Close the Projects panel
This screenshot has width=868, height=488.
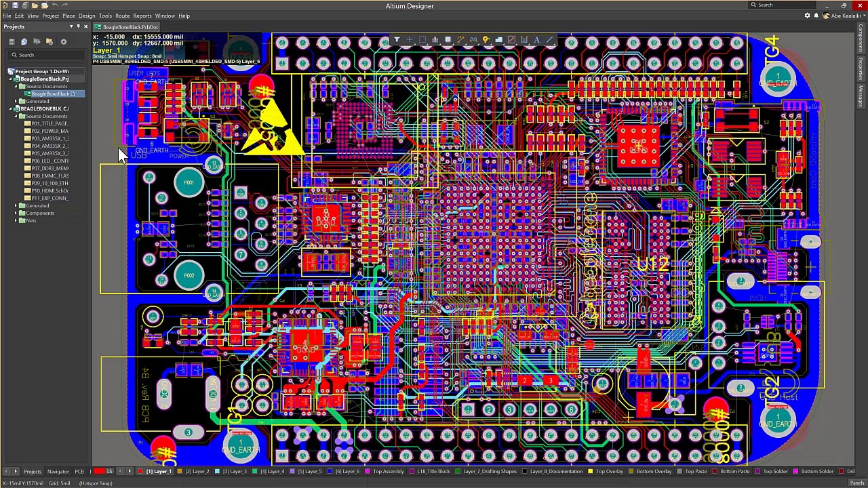85,26
